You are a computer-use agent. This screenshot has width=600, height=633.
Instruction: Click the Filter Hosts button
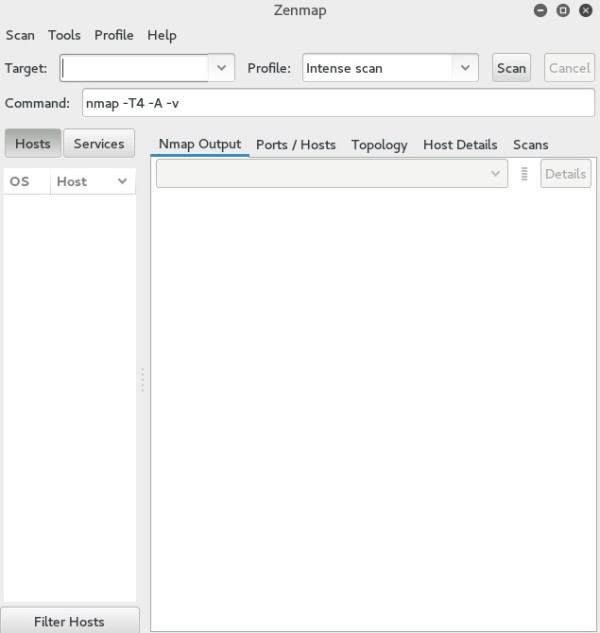(x=69, y=621)
